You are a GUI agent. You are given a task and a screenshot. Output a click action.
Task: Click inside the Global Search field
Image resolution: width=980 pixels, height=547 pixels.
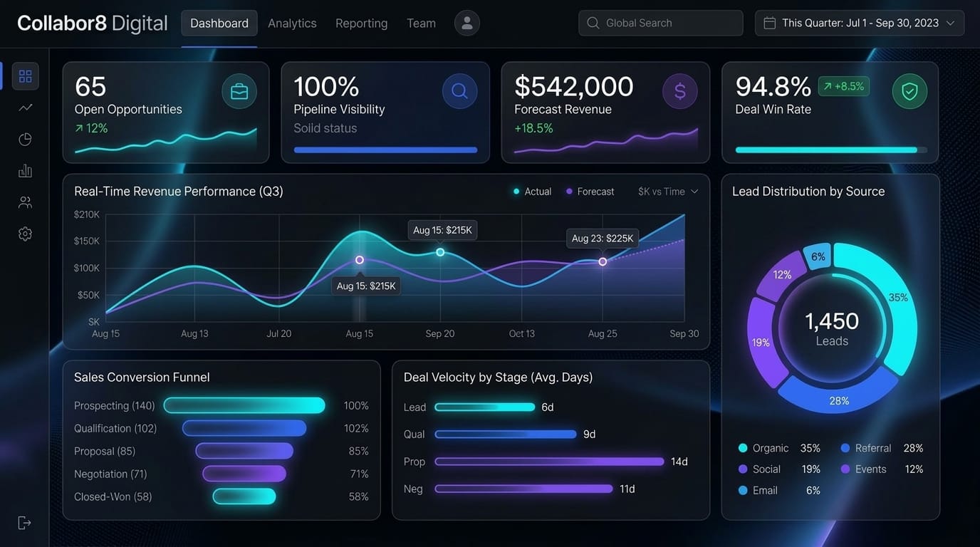click(x=661, y=23)
